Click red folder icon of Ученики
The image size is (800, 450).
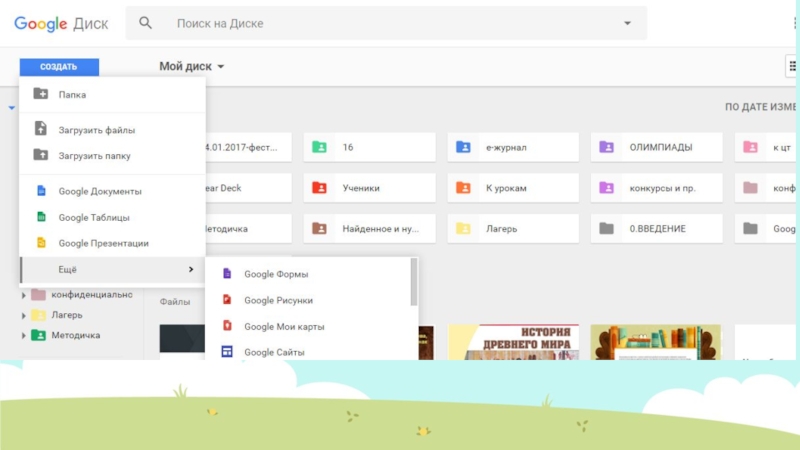[319, 188]
